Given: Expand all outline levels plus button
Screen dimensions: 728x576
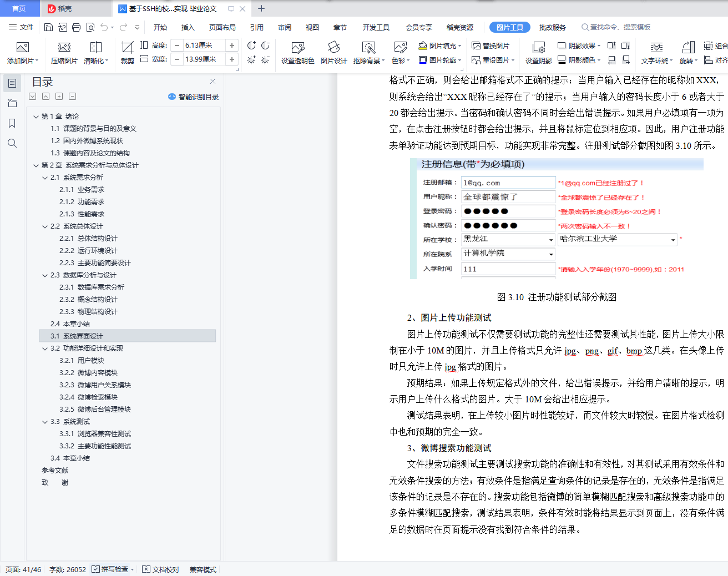Looking at the screenshot, I should [59, 97].
